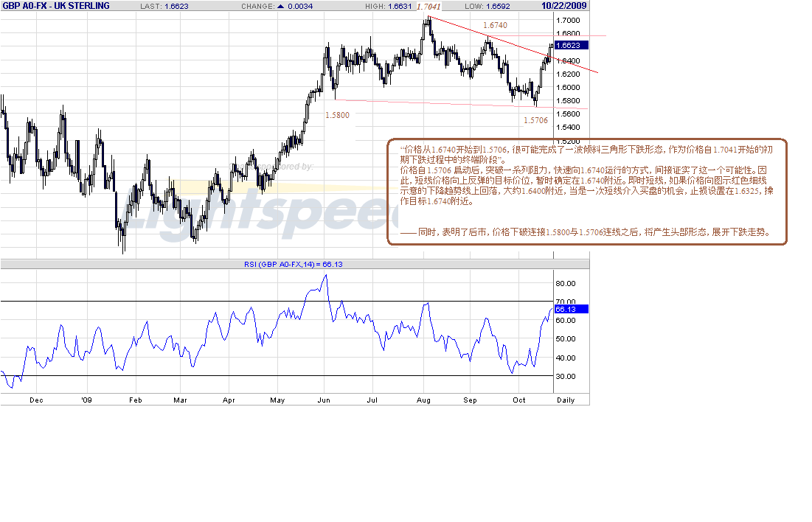Click the blue 1.6623 price marker

click(x=571, y=45)
